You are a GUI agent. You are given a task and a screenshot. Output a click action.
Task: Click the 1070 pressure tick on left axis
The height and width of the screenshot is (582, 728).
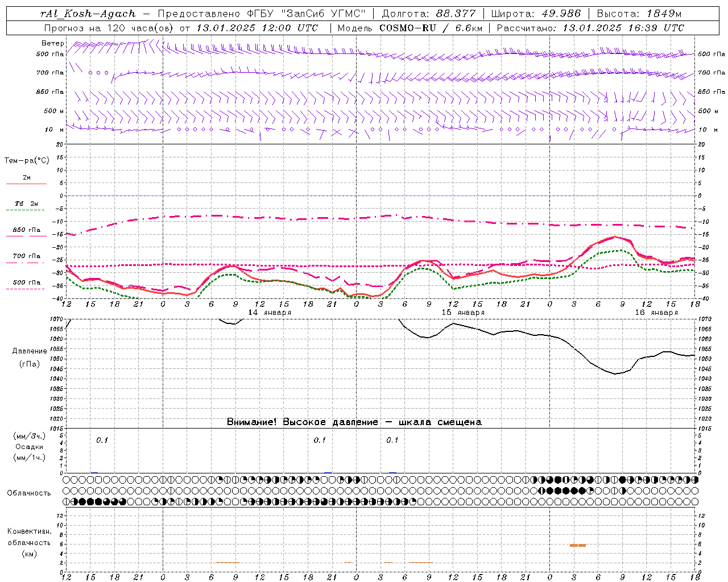(56, 319)
